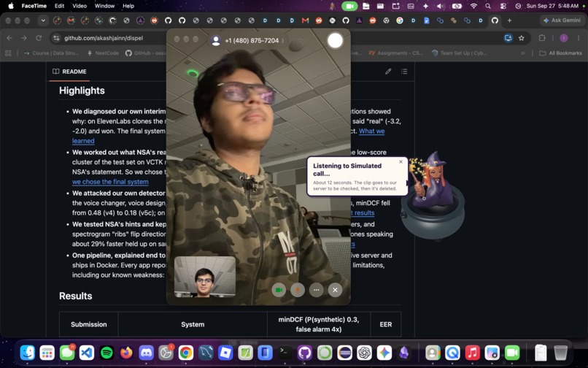Open the Window menu
This screenshot has width=588, height=368.
[x=104, y=6]
